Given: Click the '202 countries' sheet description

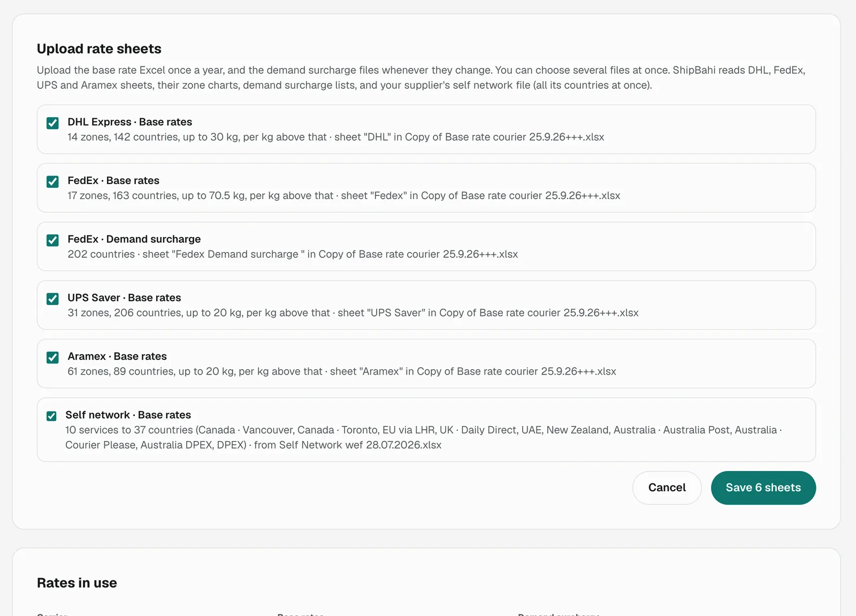Looking at the screenshot, I should coord(293,254).
